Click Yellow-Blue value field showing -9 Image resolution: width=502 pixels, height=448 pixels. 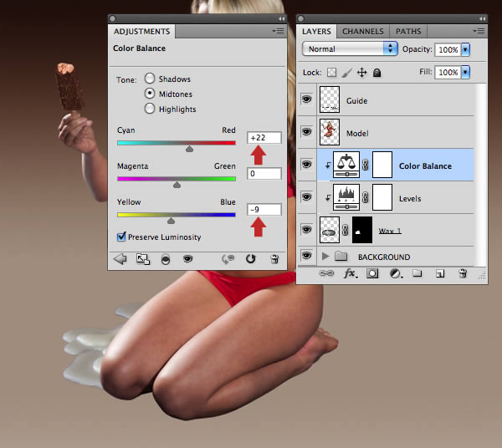click(264, 210)
